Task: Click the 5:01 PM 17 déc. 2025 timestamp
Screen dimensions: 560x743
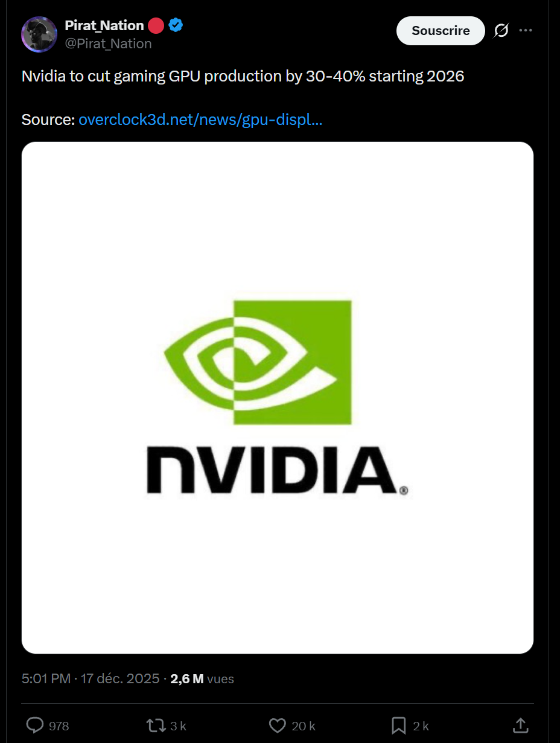Action: (x=91, y=678)
